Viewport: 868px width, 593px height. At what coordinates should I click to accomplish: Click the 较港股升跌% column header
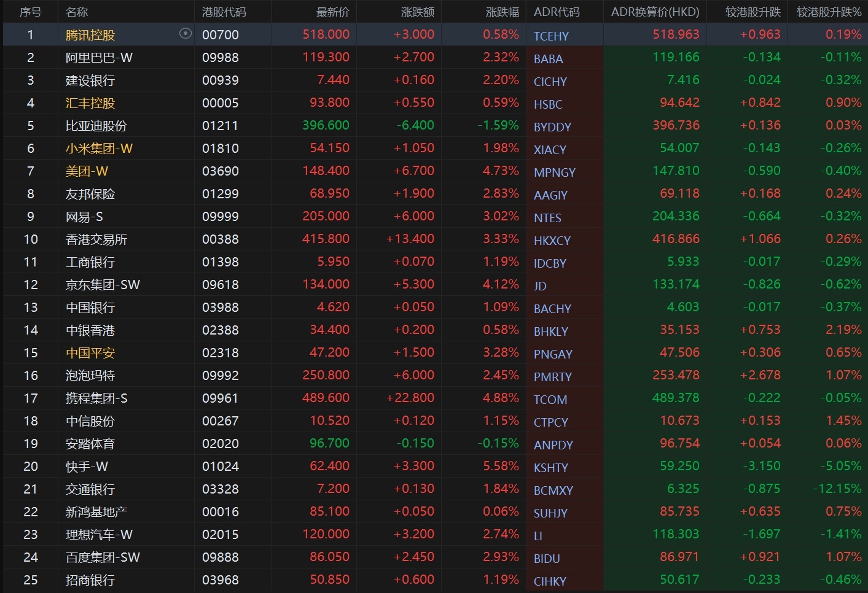pyautogui.click(x=829, y=12)
